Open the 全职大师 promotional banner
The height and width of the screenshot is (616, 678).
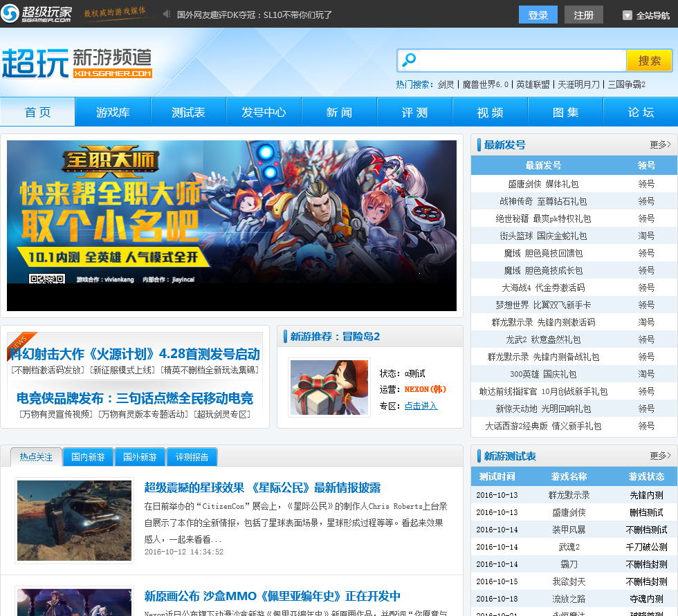[232, 225]
